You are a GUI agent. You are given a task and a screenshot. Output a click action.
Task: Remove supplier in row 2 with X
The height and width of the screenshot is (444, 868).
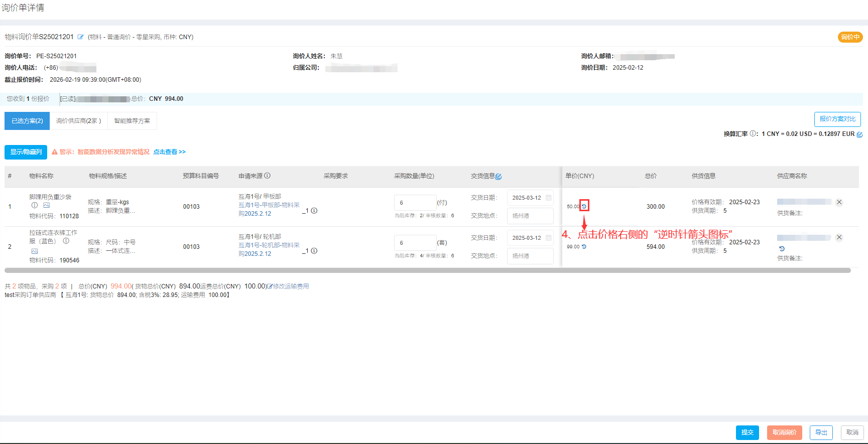click(839, 237)
